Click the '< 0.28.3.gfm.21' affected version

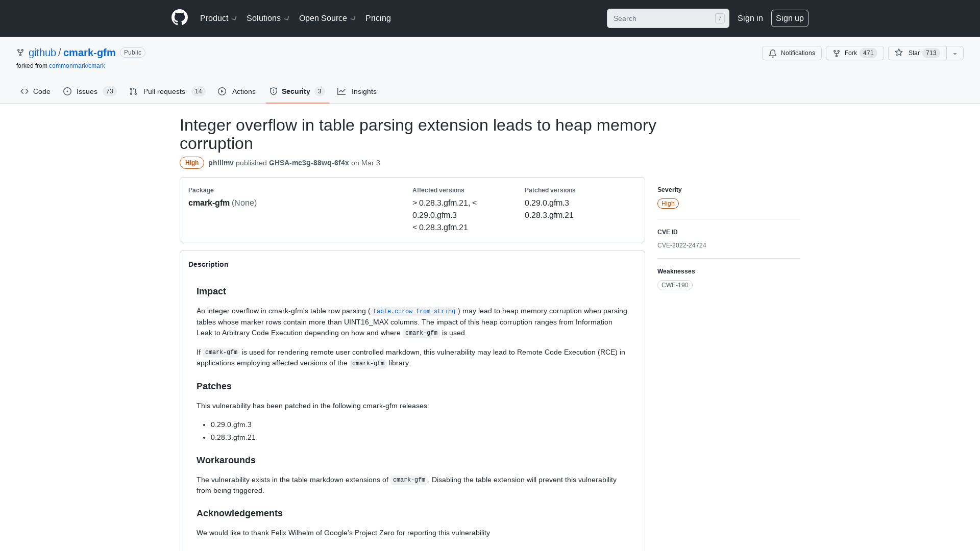pos(440,228)
